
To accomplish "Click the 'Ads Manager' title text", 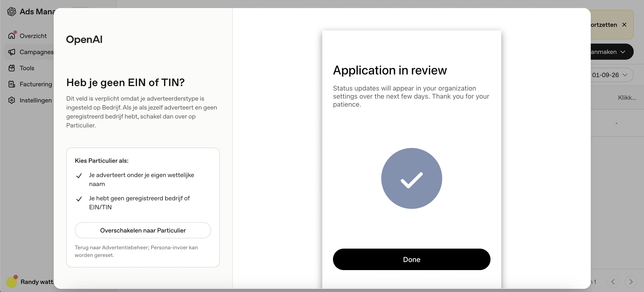I will click(x=37, y=11).
